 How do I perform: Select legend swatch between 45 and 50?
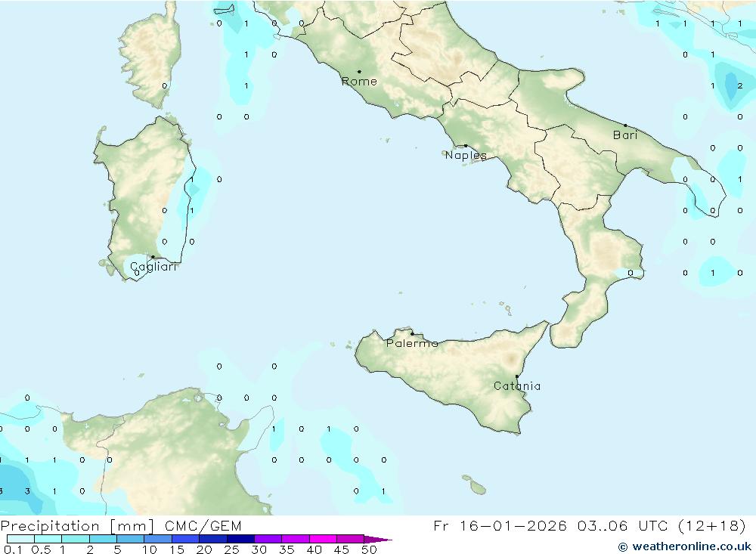pos(351,539)
